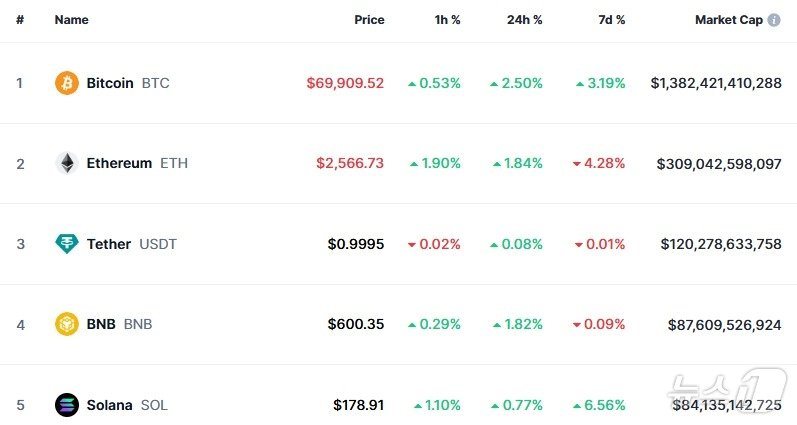Sort by 7d % column header
This screenshot has width=797, height=425.
point(609,20)
